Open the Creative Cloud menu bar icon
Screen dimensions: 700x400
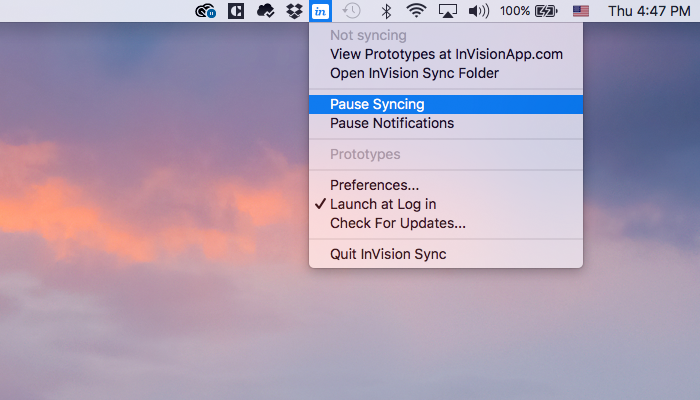[x=205, y=11]
